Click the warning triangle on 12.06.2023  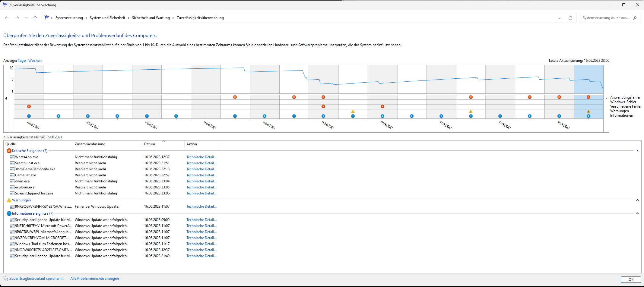coord(471,111)
